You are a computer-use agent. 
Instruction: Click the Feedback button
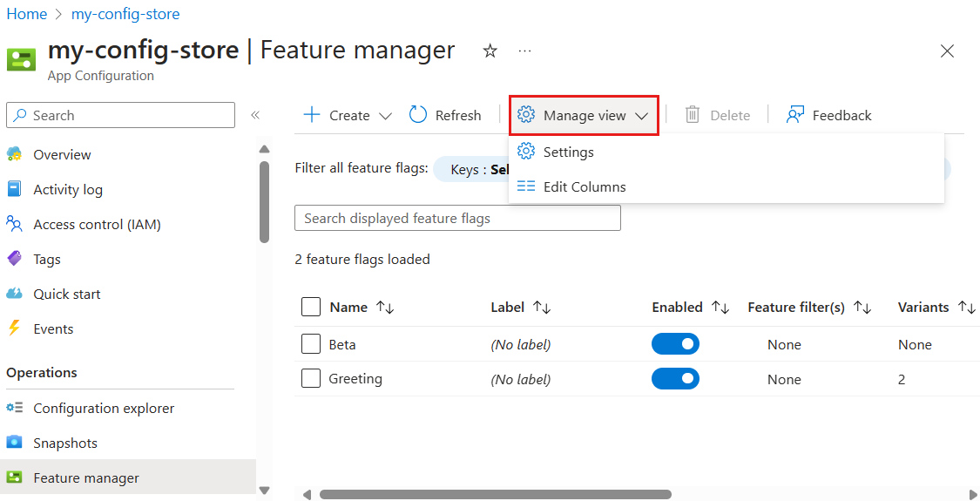point(828,115)
